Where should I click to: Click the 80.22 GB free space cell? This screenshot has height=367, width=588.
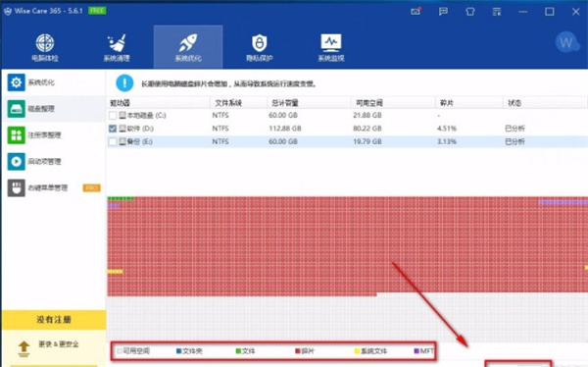367,129
